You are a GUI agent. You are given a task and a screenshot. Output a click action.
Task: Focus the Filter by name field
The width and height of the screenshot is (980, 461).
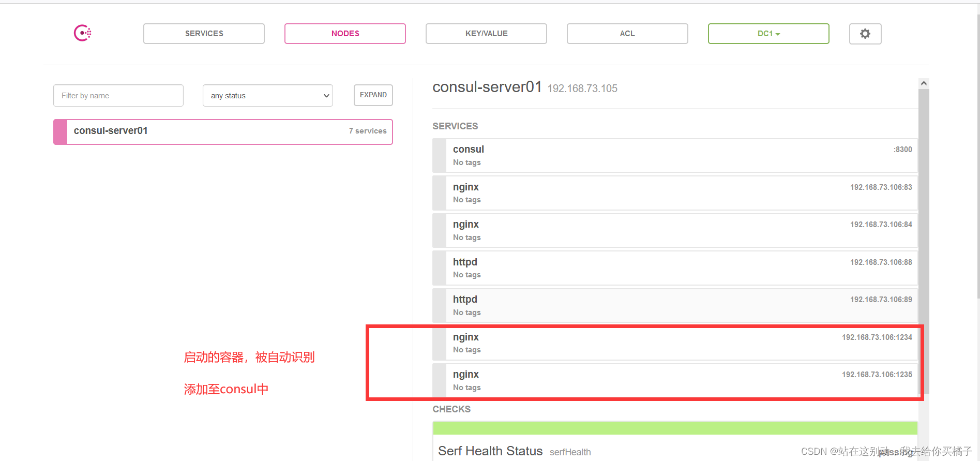click(118, 96)
